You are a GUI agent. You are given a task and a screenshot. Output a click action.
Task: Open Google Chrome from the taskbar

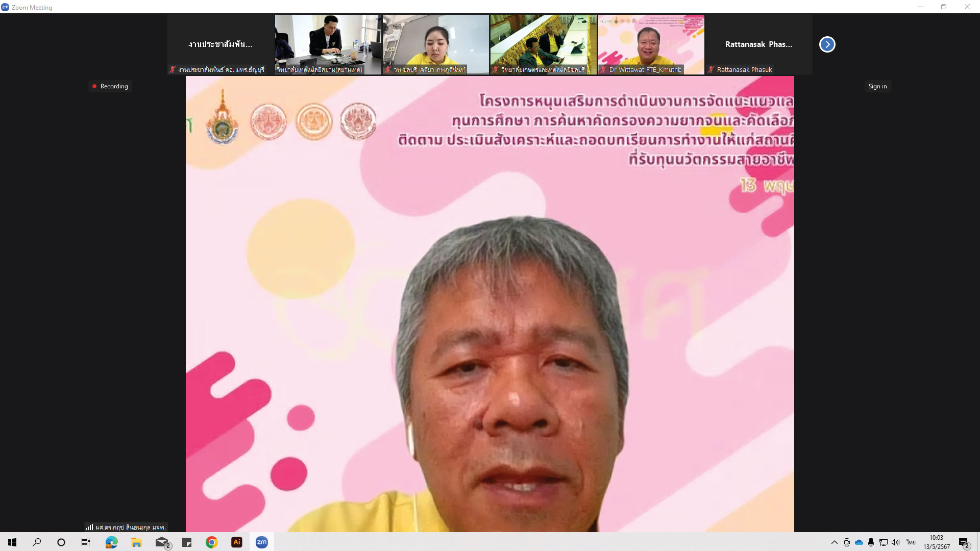pos(212,542)
